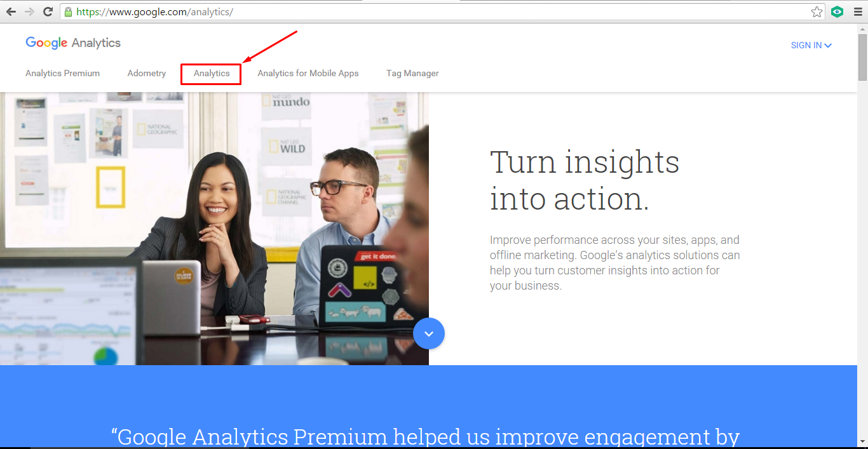The width and height of the screenshot is (868, 449).
Task: Click the address bar URL field
Action: (x=438, y=11)
